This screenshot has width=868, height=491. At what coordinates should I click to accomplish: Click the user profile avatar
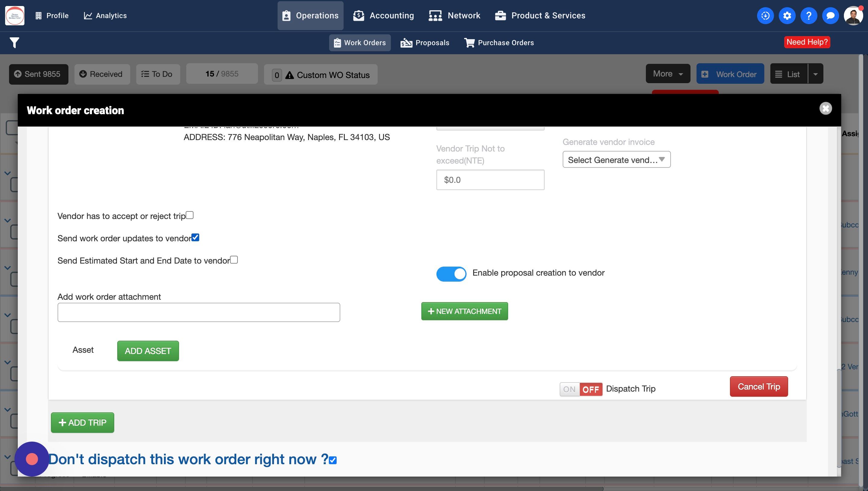pyautogui.click(x=853, y=15)
